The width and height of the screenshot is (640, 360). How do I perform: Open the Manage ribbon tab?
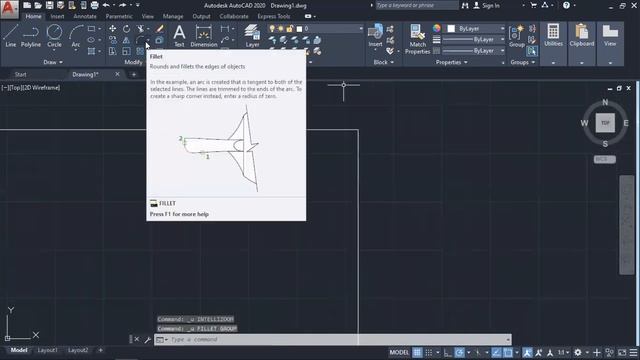[x=173, y=16]
